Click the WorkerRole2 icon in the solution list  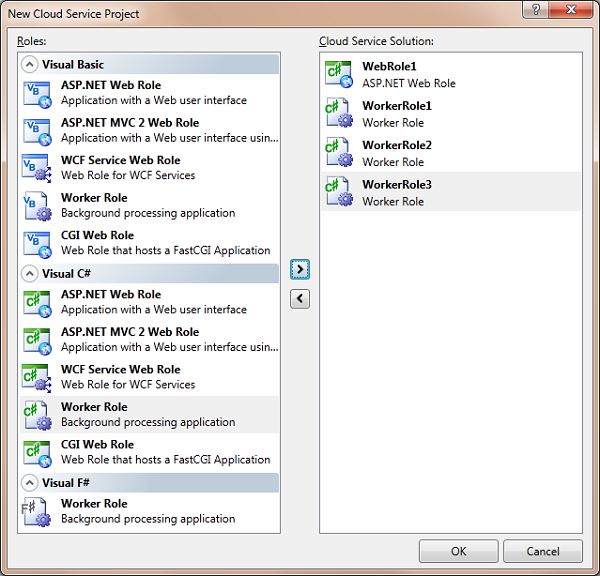pyautogui.click(x=339, y=153)
